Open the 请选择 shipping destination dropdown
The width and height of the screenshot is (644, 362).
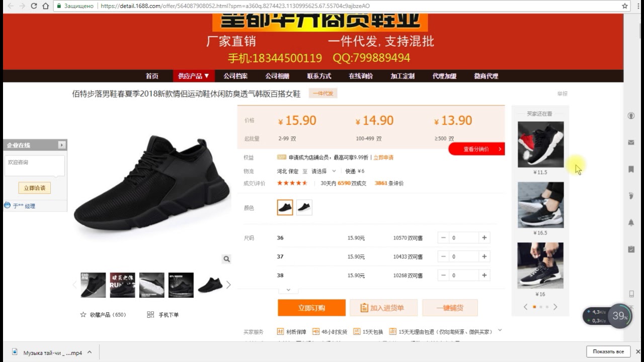[x=324, y=171]
